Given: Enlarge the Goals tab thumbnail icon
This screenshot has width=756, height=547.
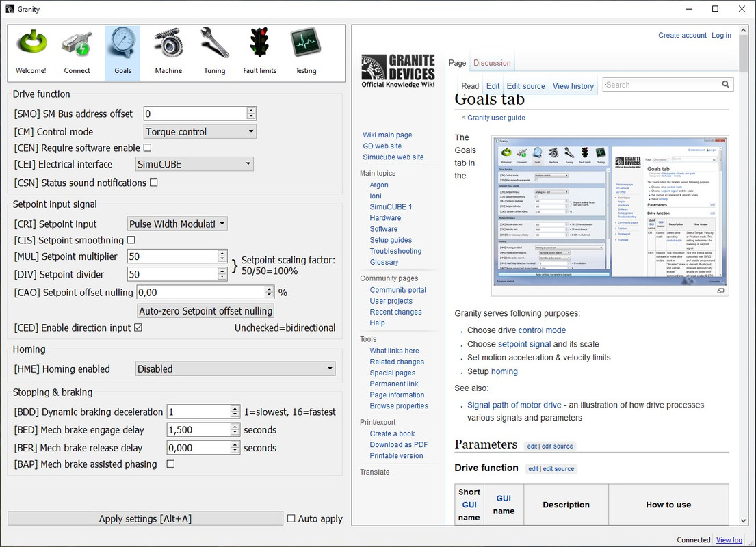Looking at the screenshot, I should (720, 291).
